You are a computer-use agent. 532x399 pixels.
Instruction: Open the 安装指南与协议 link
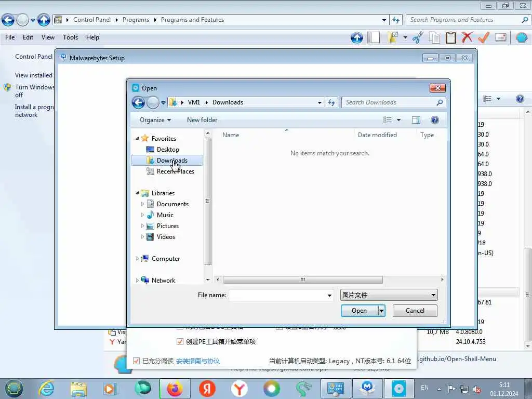(x=198, y=361)
